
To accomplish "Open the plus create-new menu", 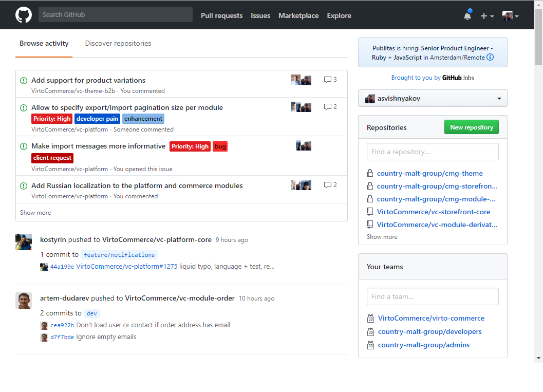I will 487,16.
